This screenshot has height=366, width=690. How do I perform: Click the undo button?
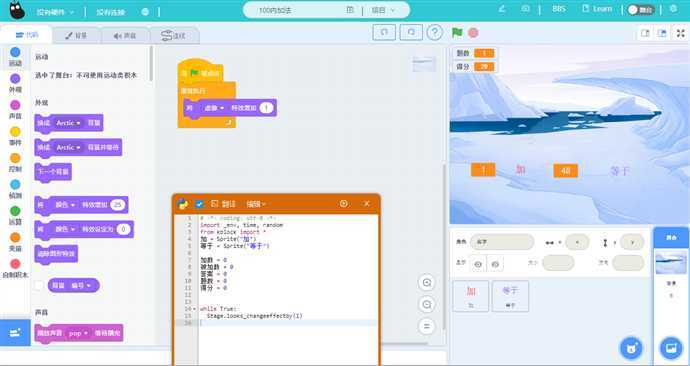coord(384,33)
